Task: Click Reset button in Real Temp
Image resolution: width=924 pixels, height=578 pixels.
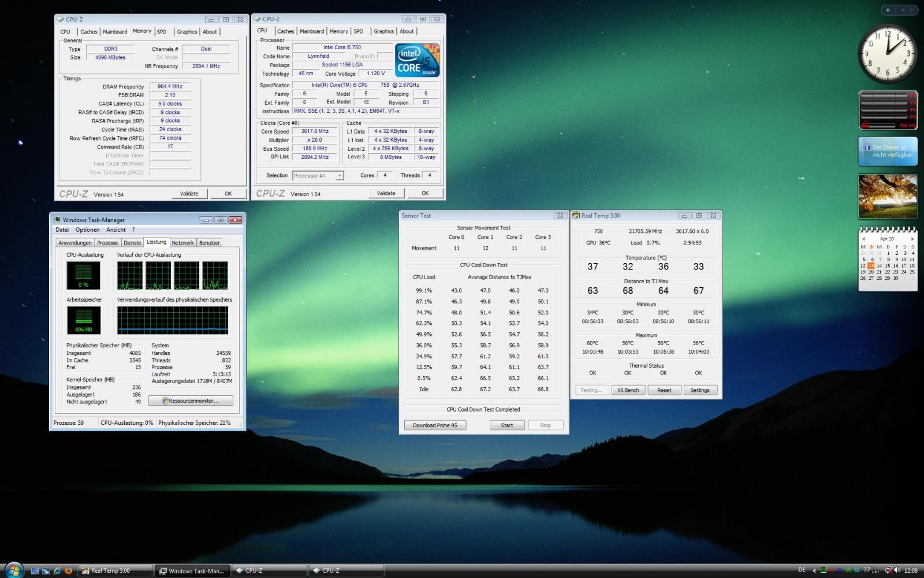Action: click(664, 390)
